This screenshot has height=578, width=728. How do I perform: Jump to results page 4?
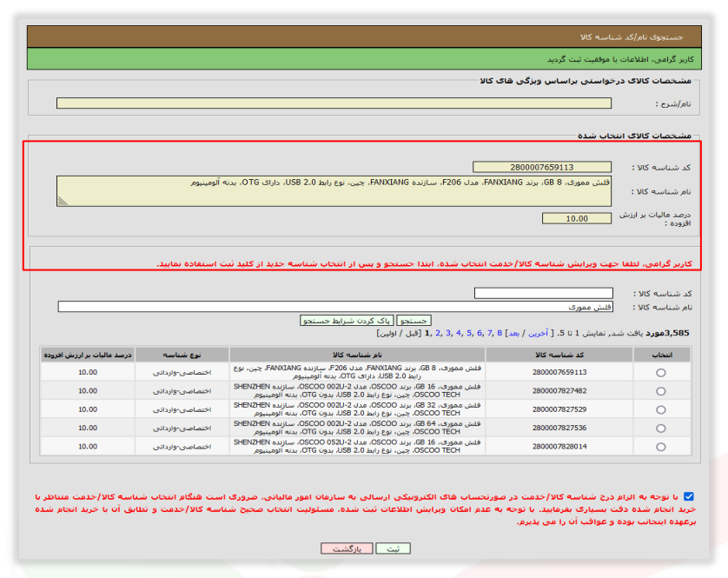click(459, 333)
